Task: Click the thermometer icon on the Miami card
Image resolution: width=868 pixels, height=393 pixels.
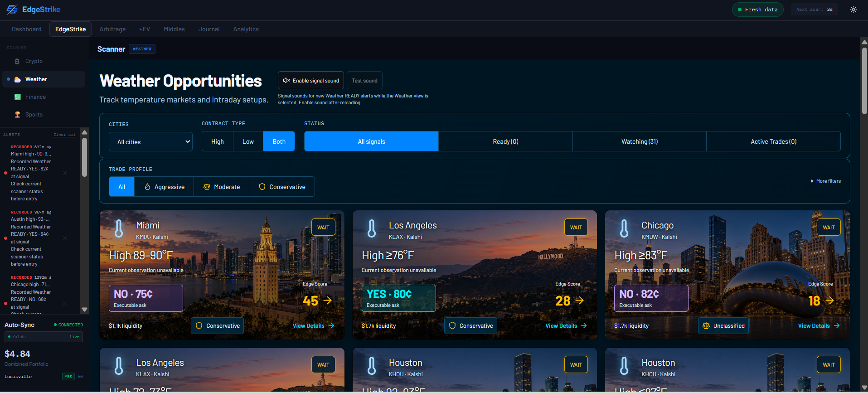Action: 119,228
